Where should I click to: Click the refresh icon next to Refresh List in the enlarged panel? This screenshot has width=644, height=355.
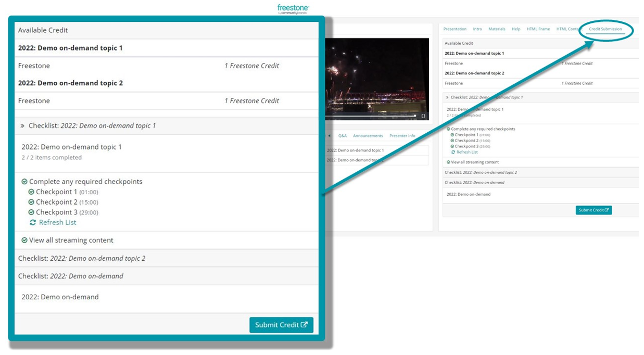pos(33,222)
